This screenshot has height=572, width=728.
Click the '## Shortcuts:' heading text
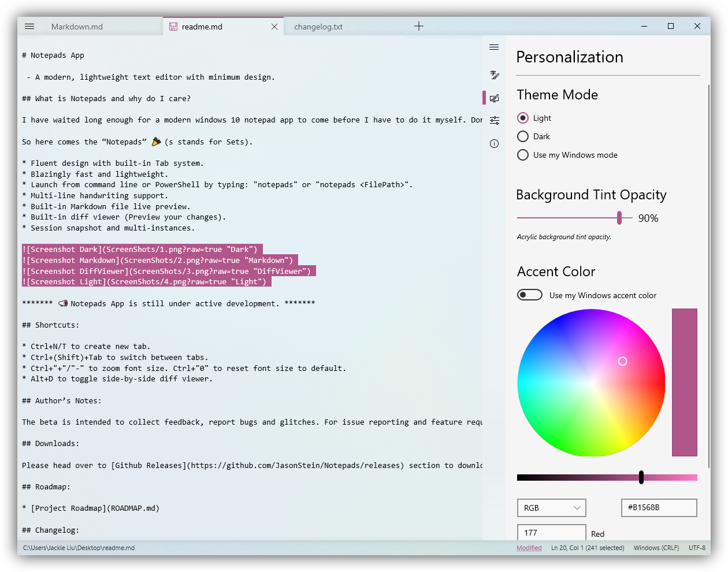point(51,325)
